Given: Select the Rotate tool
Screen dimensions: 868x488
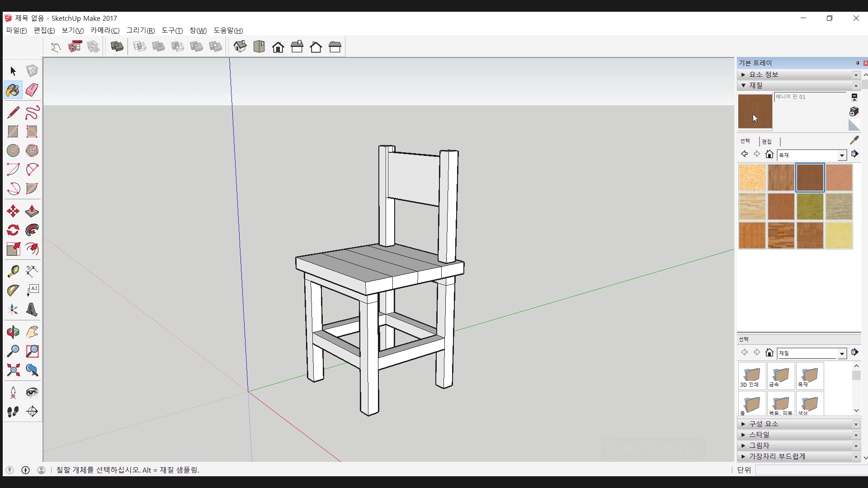Looking at the screenshot, I should click(x=13, y=230).
